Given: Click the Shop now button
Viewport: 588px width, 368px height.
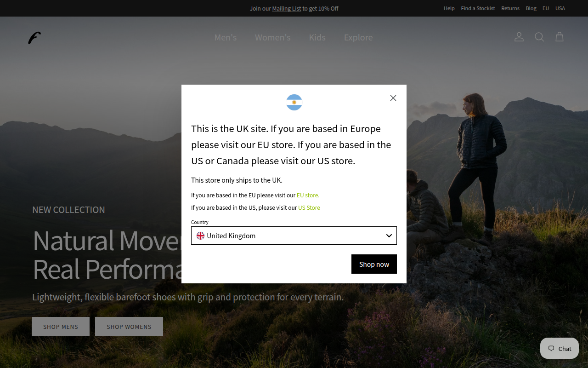Looking at the screenshot, I should [x=374, y=264].
